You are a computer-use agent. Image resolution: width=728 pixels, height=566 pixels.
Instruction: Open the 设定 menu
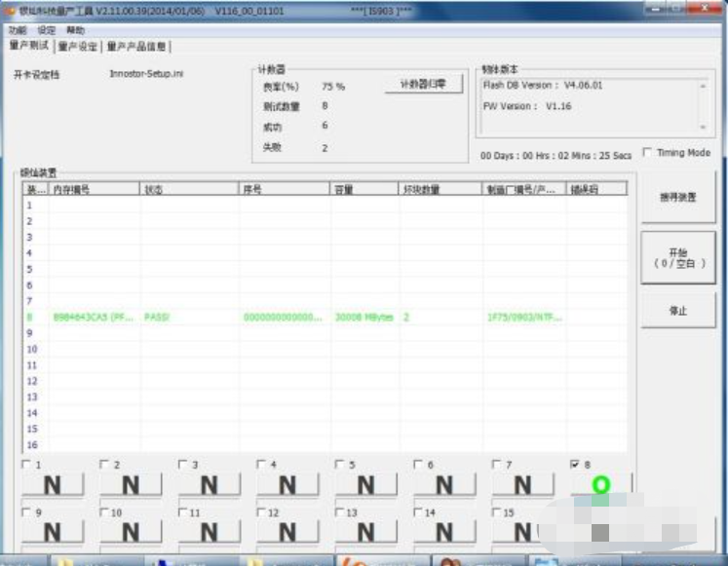tap(46, 30)
